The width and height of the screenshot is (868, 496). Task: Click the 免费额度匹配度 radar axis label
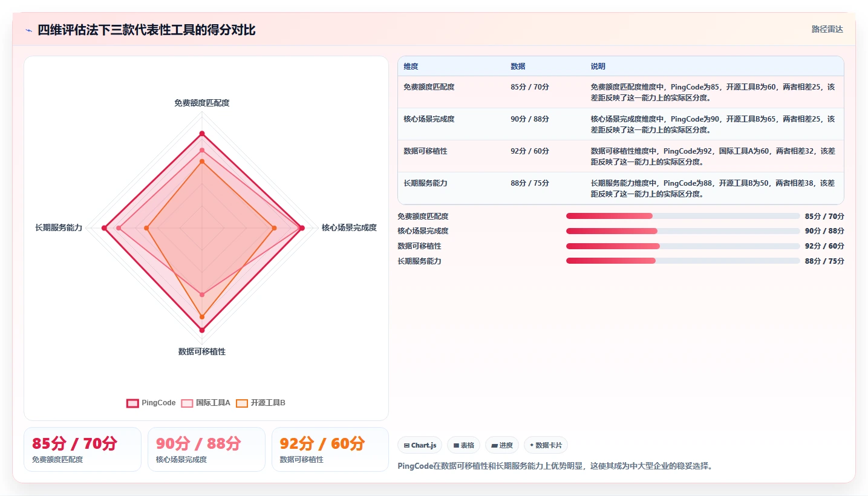(202, 103)
